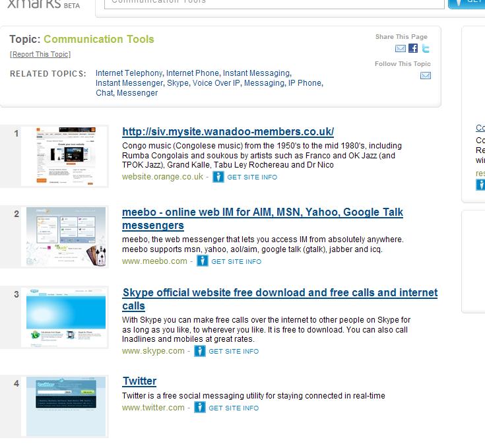Image resolution: width=485 pixels, height=448 pixels.
Task: Open Instant Messenger related topic
Action: (x=129, y=83)
